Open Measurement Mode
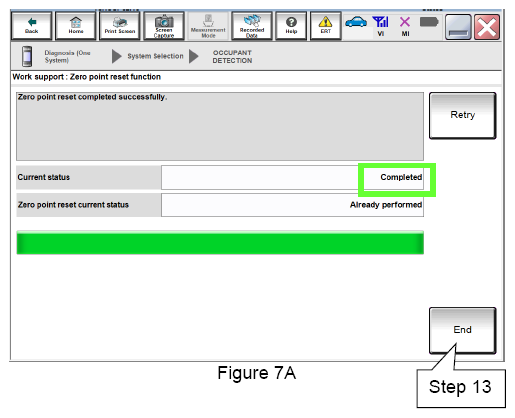Image resolution: width=515 pixels, height=418 pixels. click(208, 26)
